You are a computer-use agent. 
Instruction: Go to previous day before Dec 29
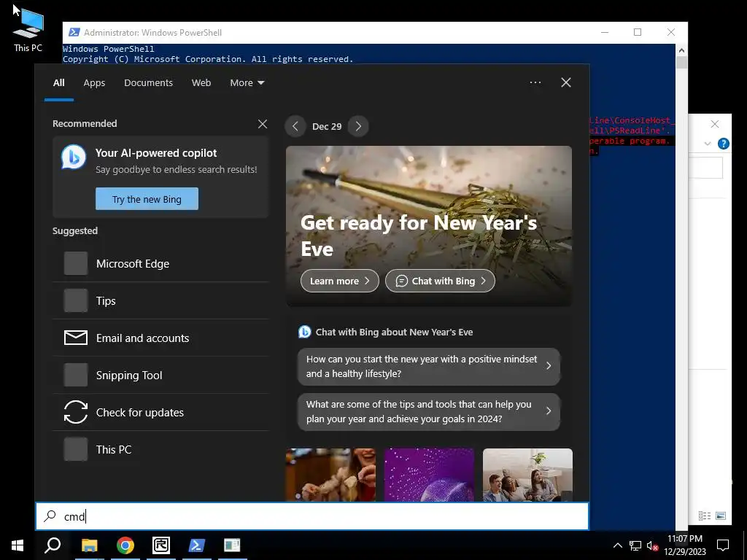point(295,126)
